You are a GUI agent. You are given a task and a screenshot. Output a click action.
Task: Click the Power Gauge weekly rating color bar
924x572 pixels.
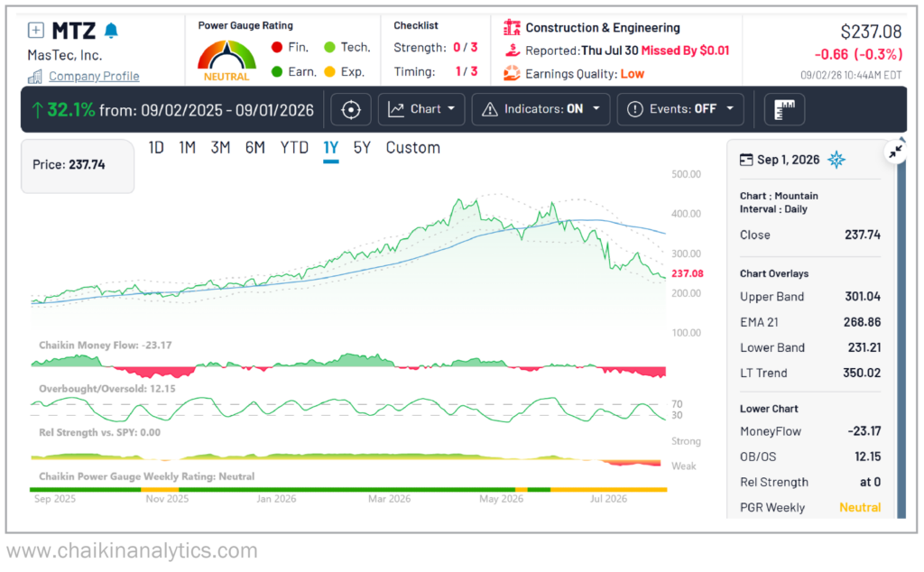click(x=348, y=490)
